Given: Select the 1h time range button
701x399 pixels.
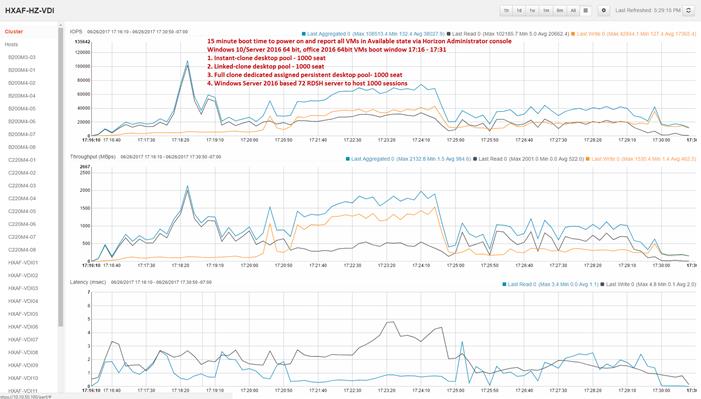Looking at the screenshot, I should coord(506,10).
